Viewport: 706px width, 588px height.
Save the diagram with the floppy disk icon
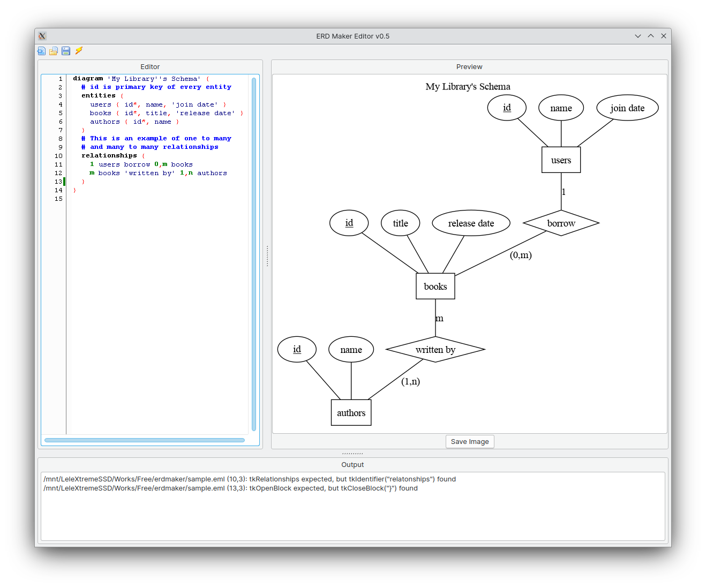[65, 51]
